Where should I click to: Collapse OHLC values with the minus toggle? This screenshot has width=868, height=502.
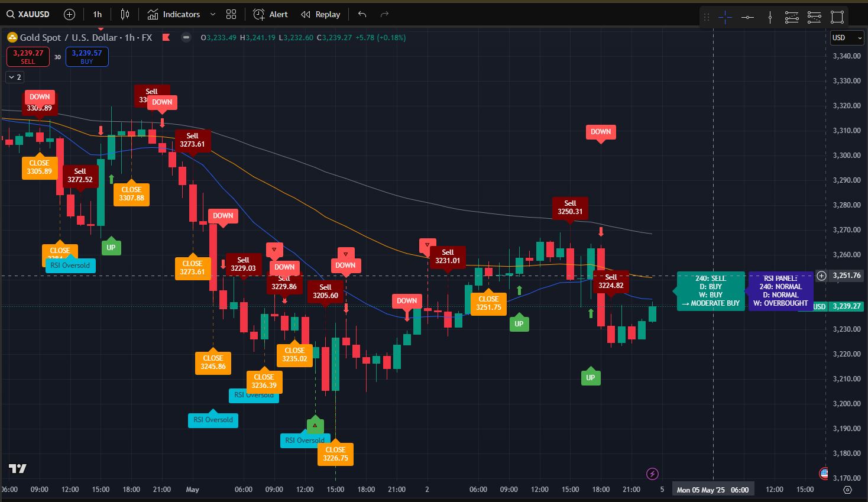pyautogui.click(x=186, y=37)
